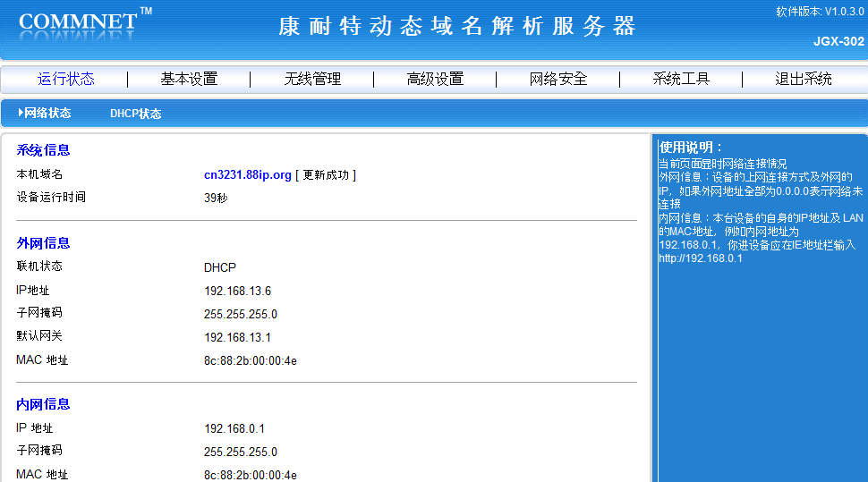This screenshot has height=482, width=868.
Task: Click the 外网信息 section heading
Action: pyautogui.click(x=43, y=243)
